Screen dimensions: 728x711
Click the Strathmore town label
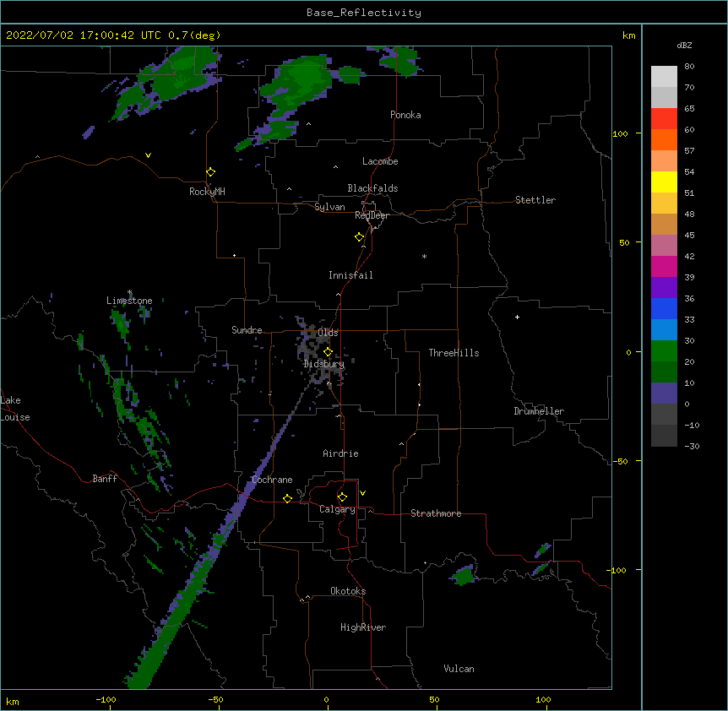pos(436,513)
